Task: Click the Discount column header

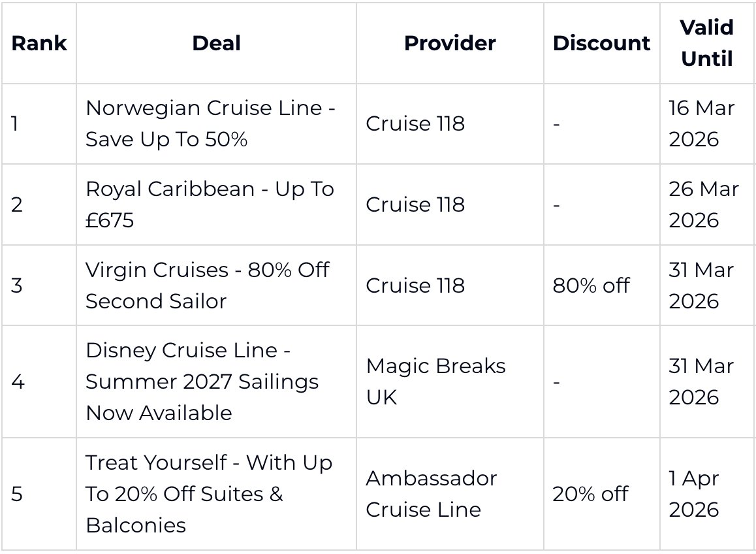Action: click(x=601, y=43)
